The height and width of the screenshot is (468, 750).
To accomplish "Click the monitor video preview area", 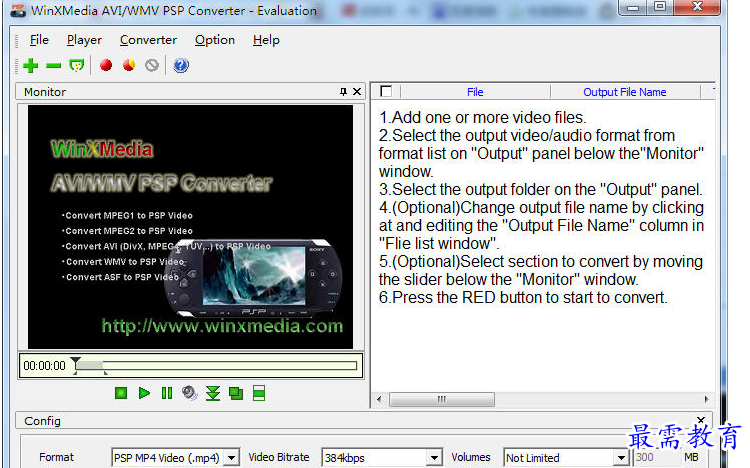I will pyautogui.click(x=190, y=227).
